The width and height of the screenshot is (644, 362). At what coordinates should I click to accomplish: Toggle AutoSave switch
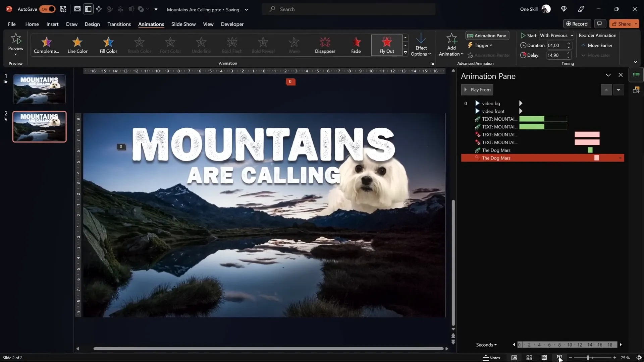(47, 9)
